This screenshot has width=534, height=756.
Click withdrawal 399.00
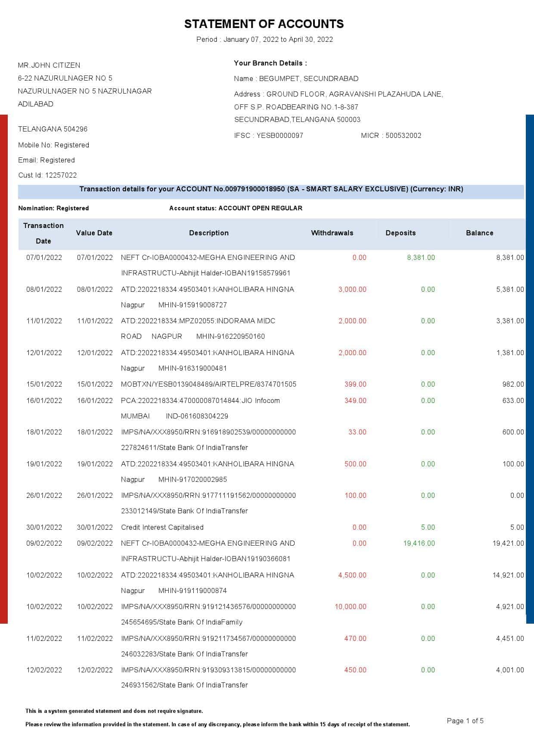[356, 384]
